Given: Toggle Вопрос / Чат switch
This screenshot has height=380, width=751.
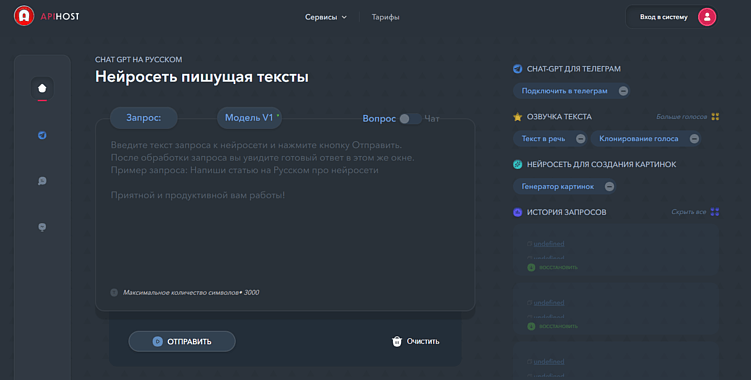Looking at the screenshot, I should tap(410, 118).
